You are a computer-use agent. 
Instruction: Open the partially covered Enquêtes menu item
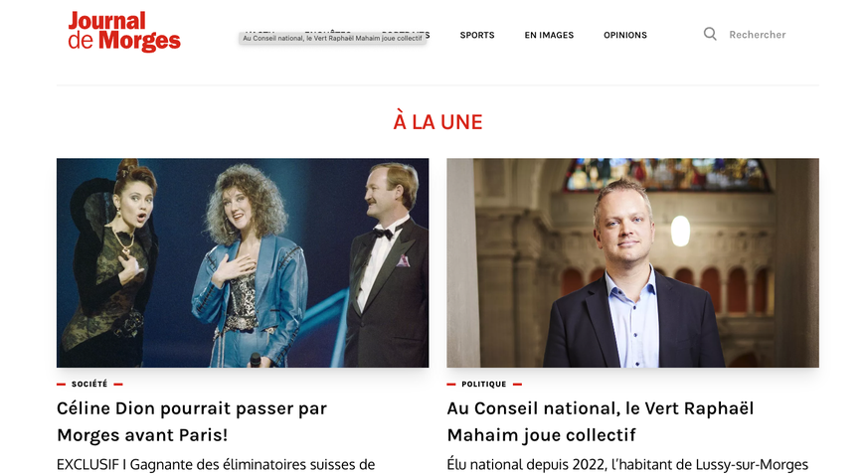click(x=328, y=31)
